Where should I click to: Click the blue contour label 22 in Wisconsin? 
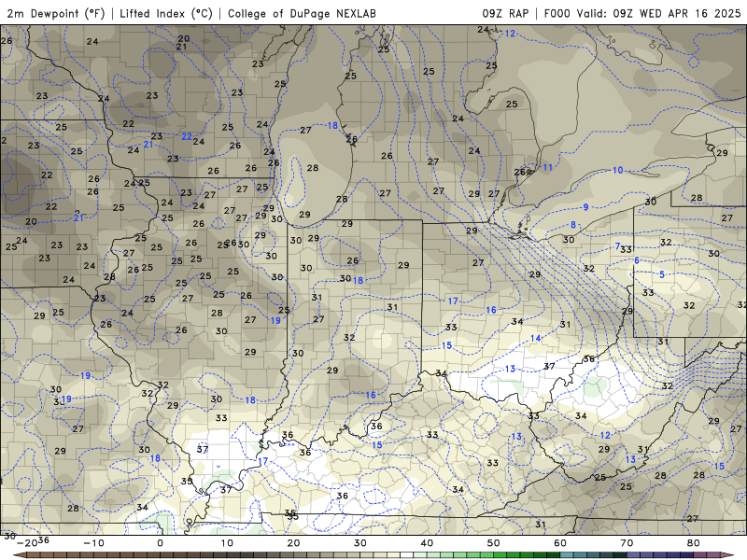point(187,136)
